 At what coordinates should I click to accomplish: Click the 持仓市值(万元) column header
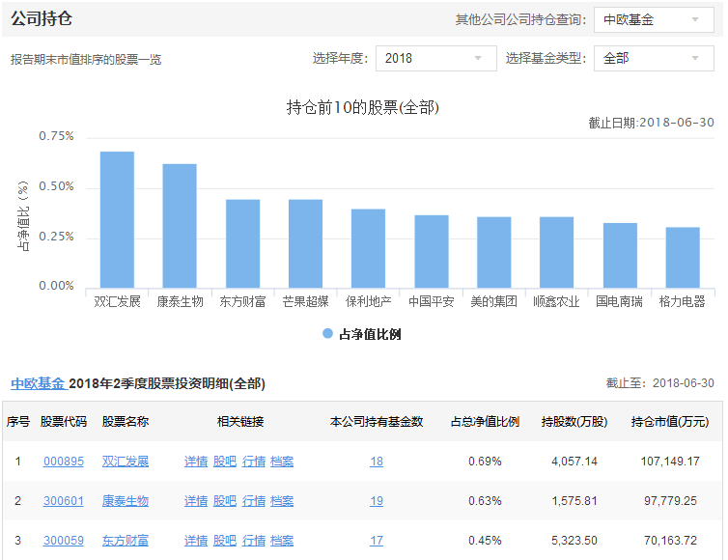(670, 422)
